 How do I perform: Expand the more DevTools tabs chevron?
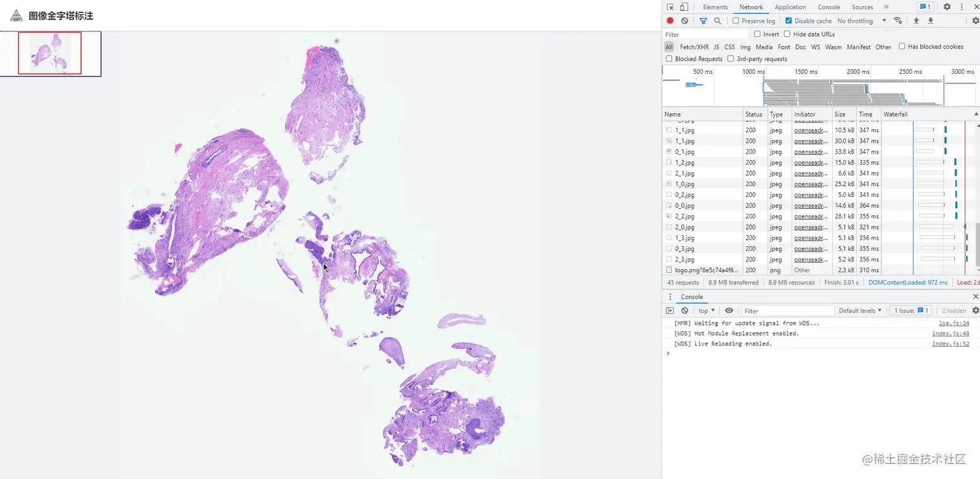(886, 7)
